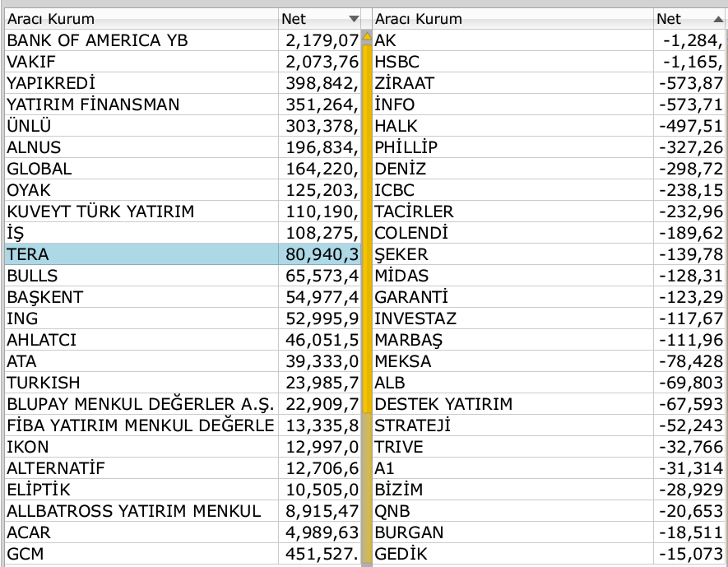Screen dimensions: 728x567
Task: Select the DESTEK YATIRIM row
Action: click(549, 404)
